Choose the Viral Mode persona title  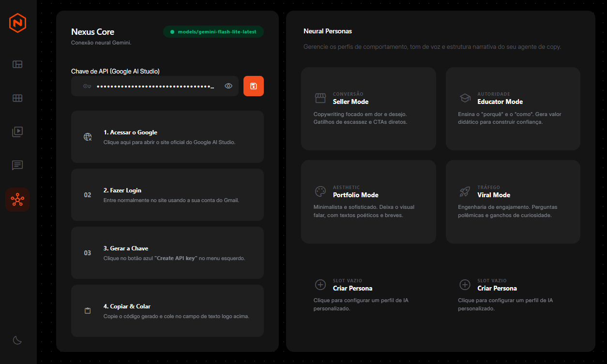(x=494, y=195)
